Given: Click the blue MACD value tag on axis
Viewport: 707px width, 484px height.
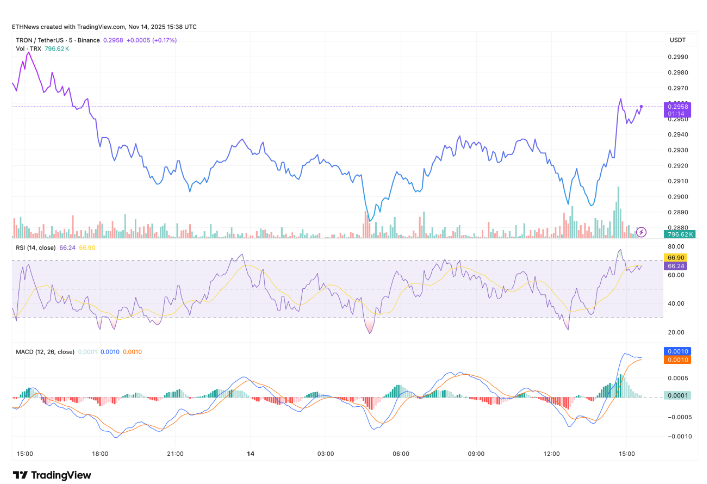Looking at the screenshot, I should point(675,352).
